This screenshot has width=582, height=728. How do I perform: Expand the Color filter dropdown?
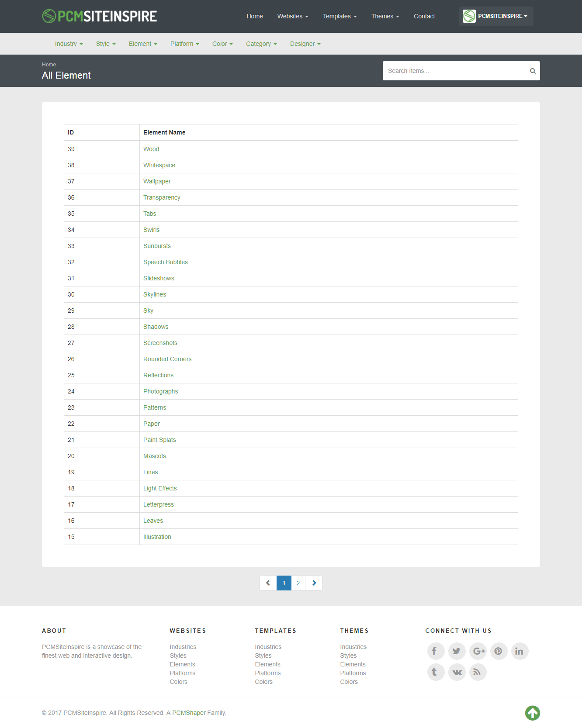[222, 44]
